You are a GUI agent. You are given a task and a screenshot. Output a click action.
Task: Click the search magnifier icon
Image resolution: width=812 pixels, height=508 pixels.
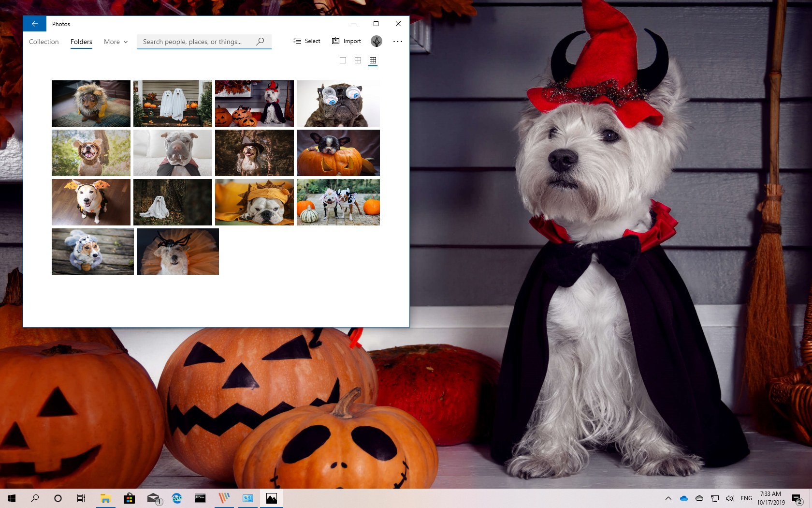260,41
